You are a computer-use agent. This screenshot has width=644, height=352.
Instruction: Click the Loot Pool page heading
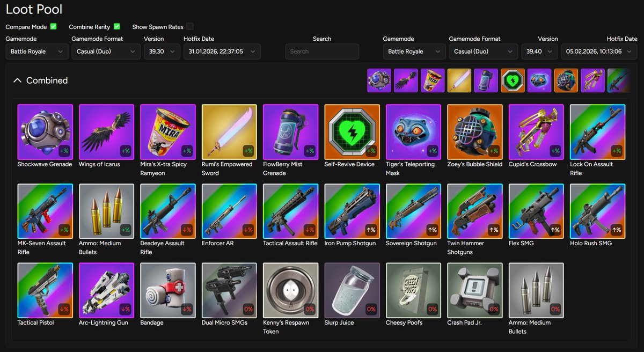click(x=34, y=10)
